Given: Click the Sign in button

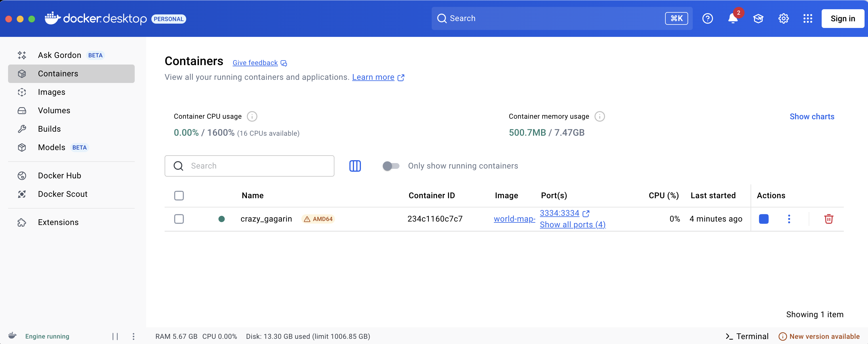Looking at the screenshot, I should [843, 18].
